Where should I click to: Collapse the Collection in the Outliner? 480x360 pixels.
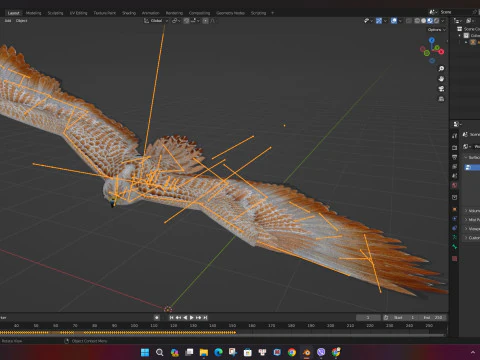point(460,35)
